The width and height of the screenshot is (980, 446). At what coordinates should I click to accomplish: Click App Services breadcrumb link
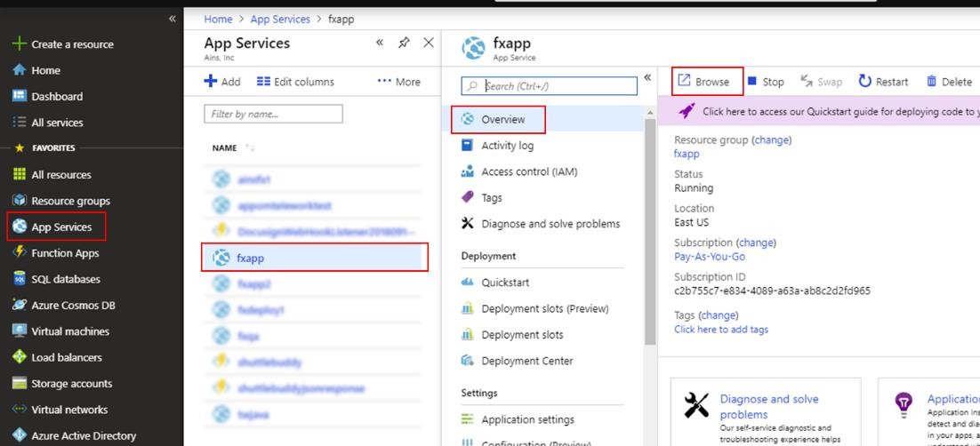[x=280, y=19]
